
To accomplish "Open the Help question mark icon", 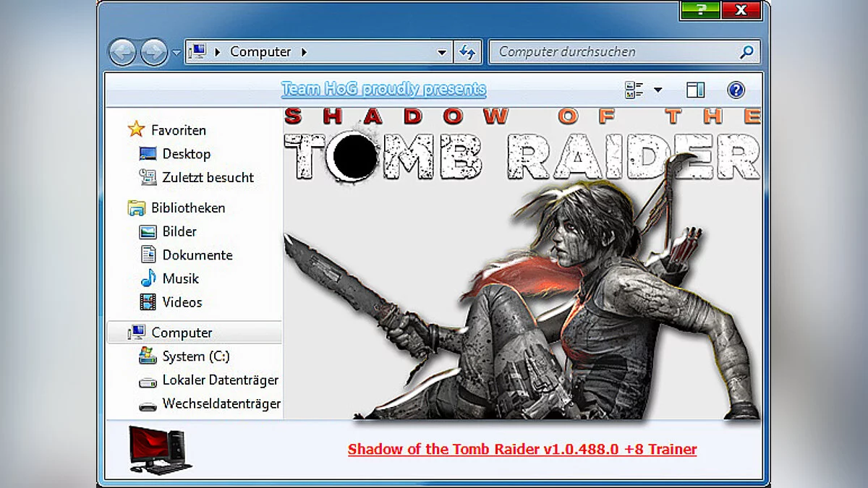I will (x=736, y=89).
